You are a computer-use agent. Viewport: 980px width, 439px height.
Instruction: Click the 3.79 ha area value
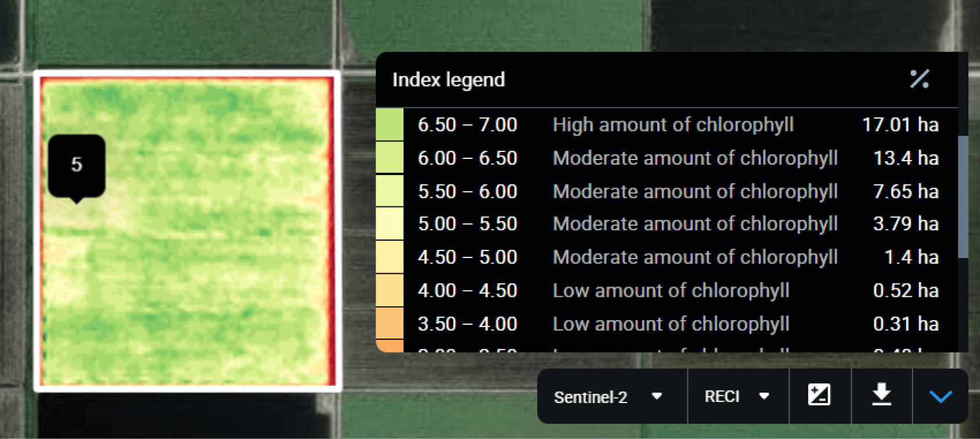pyautogui.click(x=906, y=224)
